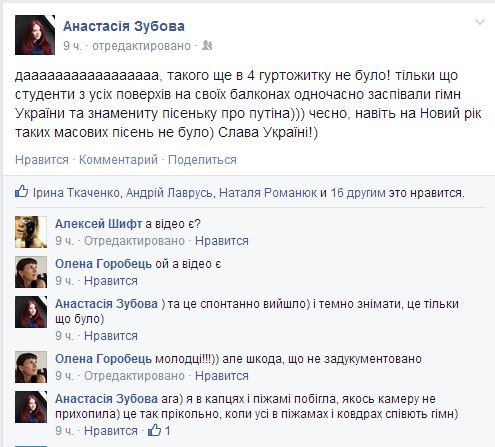Show the '16 другим' likers list
Image resolution: width=495 pixels, height=447 pixels.
[358, 193]
